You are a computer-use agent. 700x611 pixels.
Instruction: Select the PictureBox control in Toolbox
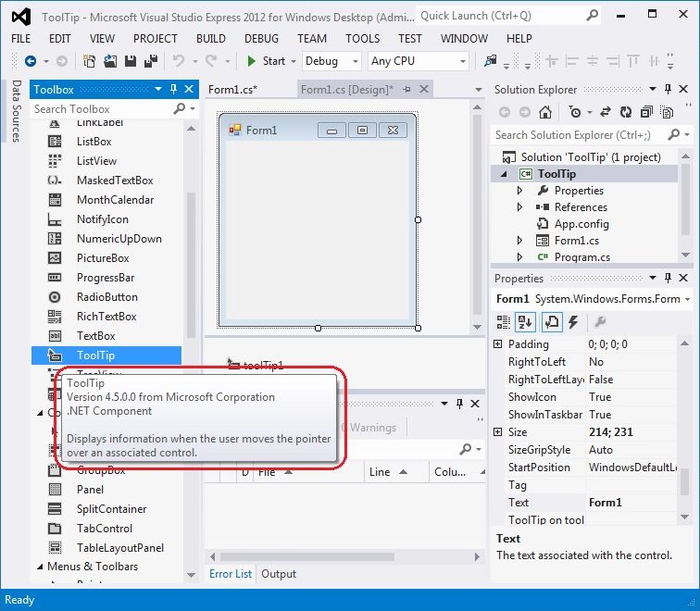coord(103,258)
